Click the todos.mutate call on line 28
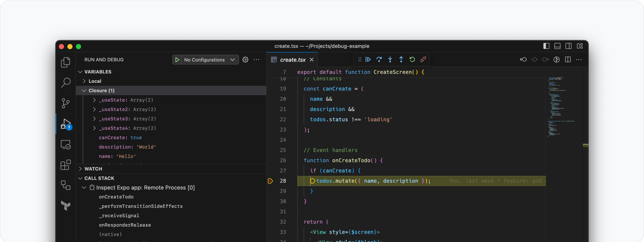The image size is (644, 242). tap(373, 181)
